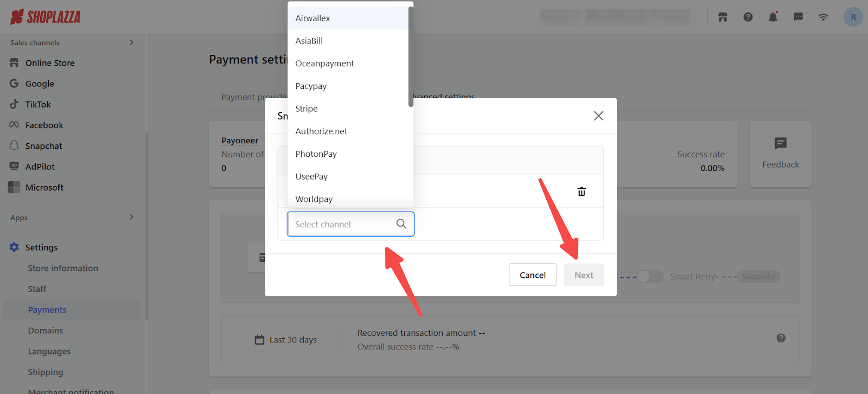Open Languages settings

[49, 351]
